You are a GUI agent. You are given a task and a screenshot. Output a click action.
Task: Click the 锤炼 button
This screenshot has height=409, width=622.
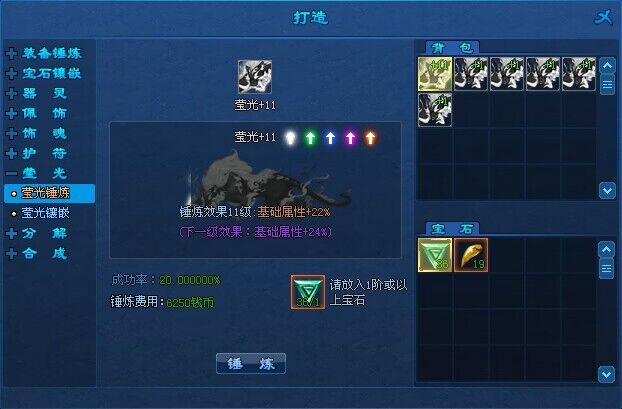[251, 363]
